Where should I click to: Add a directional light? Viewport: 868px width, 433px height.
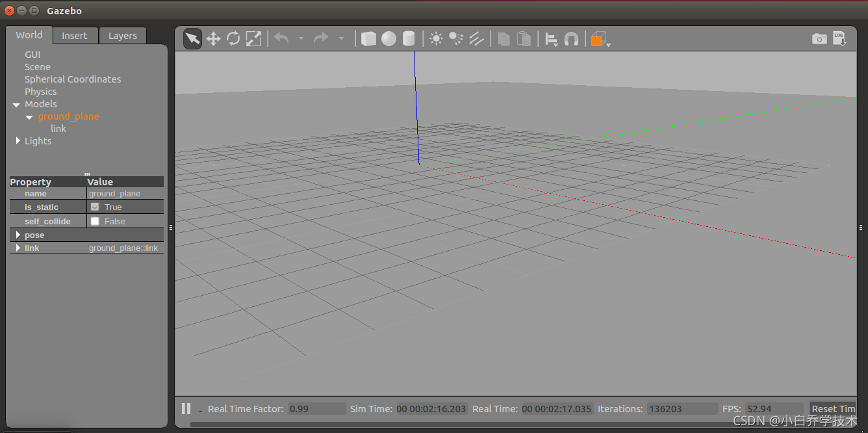coord(476,39)
